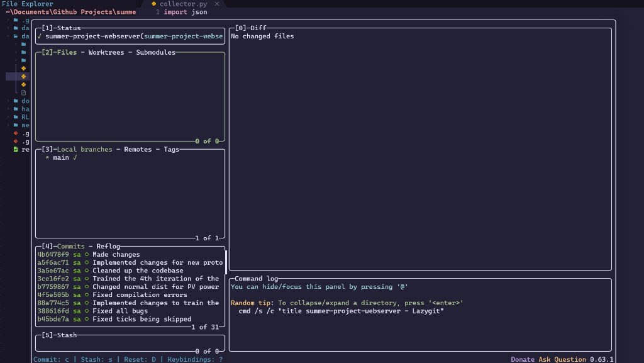Screen dimensions: 644x363
Task: Switch to the Submodules tab
Action: [x=156, y=52]
